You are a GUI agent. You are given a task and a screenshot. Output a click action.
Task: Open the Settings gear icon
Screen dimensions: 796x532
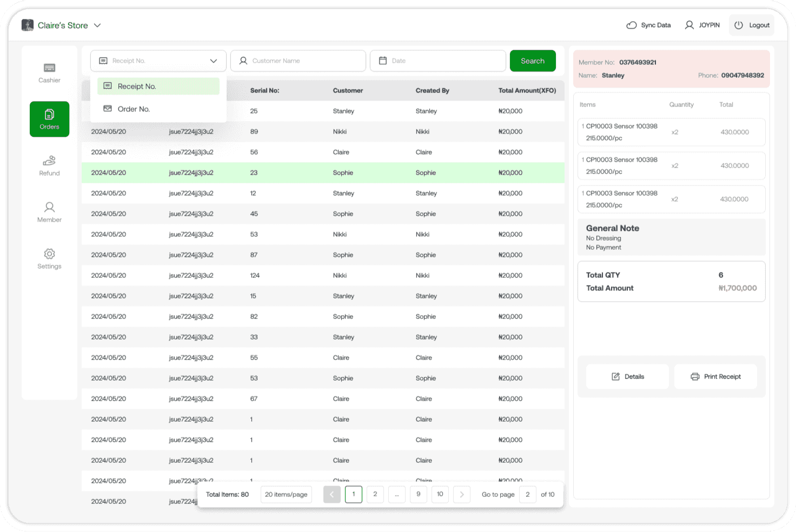click(49, 254)
